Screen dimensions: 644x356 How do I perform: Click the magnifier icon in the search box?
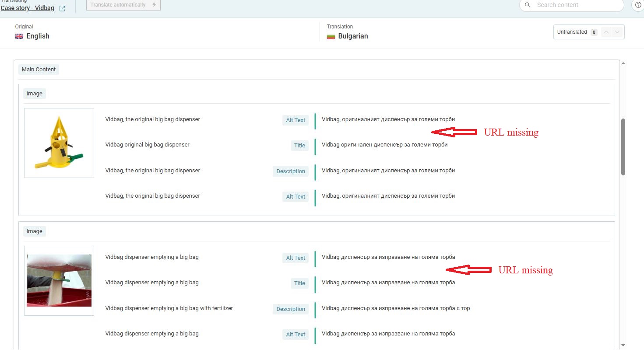click(528, 5)
